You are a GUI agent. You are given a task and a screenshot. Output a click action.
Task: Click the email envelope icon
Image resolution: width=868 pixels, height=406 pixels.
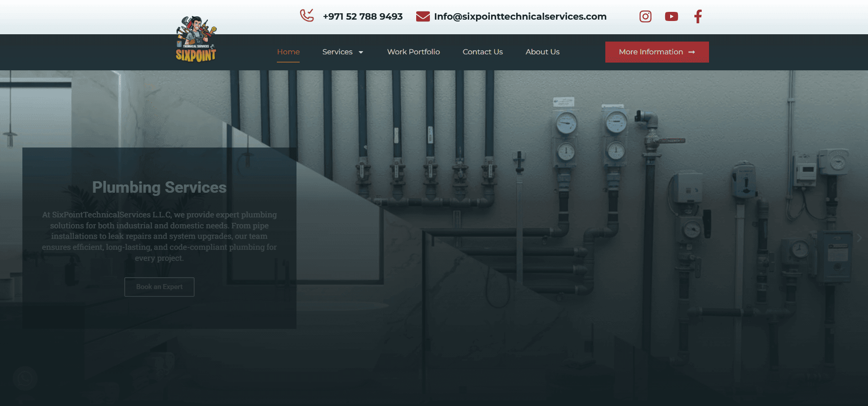click(x=423, y=16)
